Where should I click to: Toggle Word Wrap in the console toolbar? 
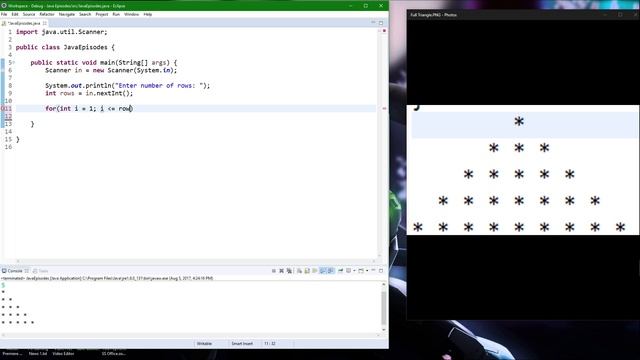(x=315, y=271)
